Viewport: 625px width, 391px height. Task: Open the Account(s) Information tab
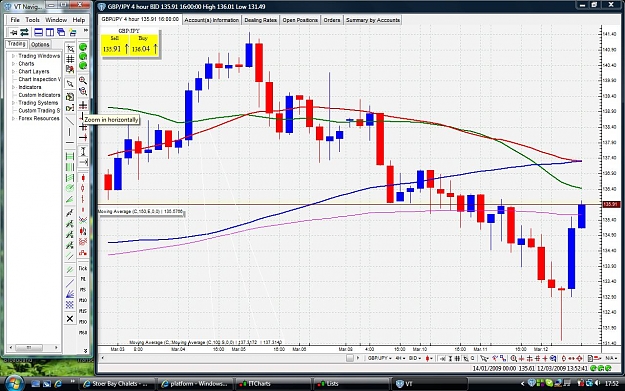(211, 20)
